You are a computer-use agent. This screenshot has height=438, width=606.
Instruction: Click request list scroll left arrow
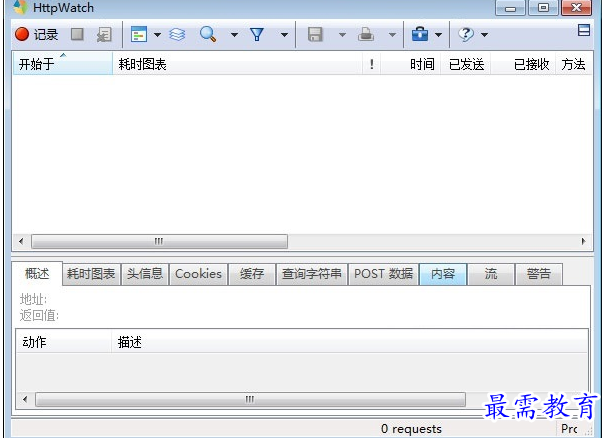[x=21, y=241]
